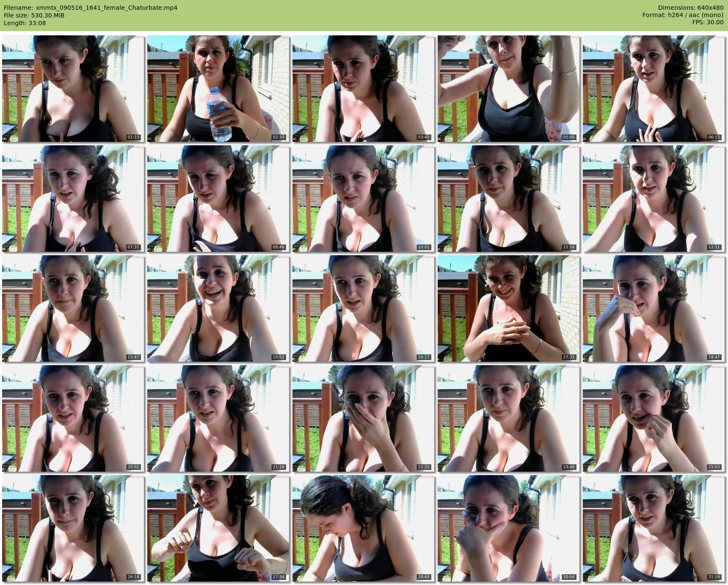
Task: Click the frame with timestamp 30:04
Action: click(509, 528)
